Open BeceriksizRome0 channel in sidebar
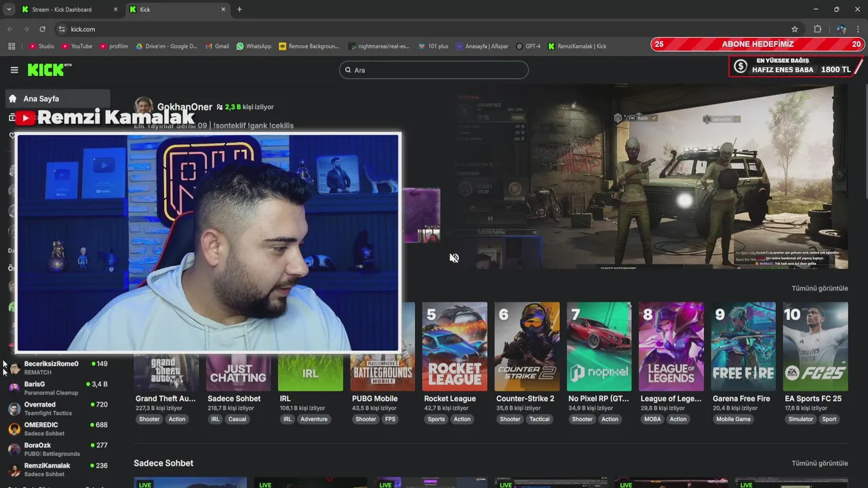868x488 pixels. (x=58, y=367)
